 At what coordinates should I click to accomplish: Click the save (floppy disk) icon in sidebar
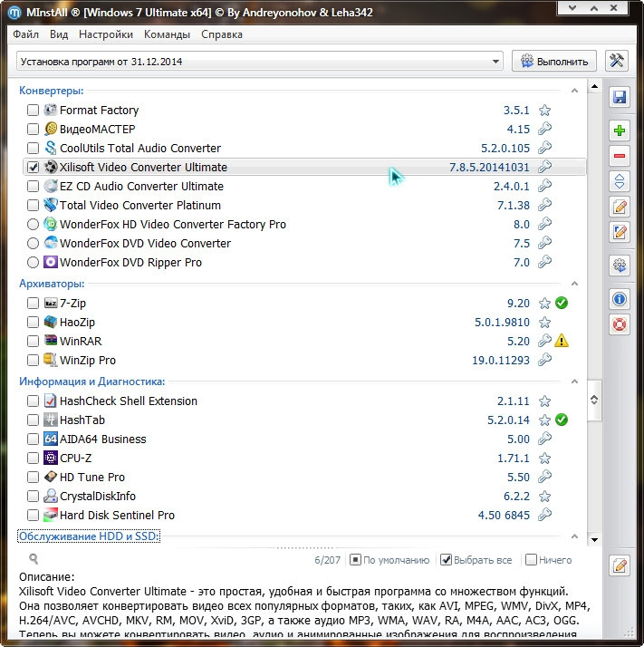[x=620, y=97]
